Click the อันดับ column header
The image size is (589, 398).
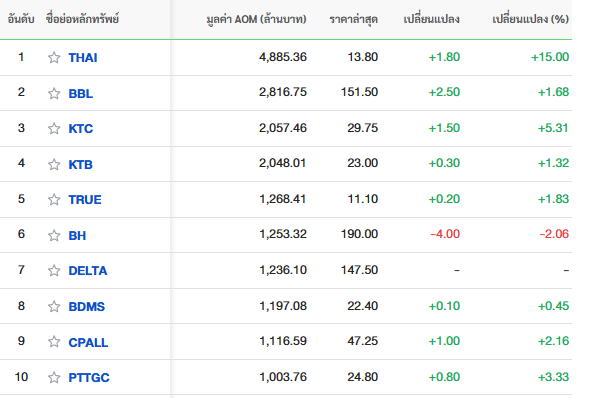coord(21,19)
